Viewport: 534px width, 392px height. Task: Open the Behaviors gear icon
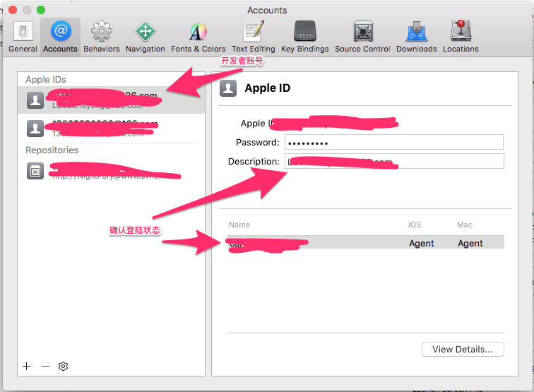click(102, 37)
